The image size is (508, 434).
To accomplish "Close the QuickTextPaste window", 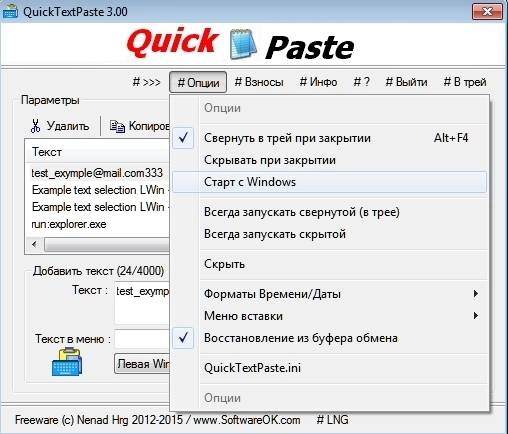I will click(487, 12).
